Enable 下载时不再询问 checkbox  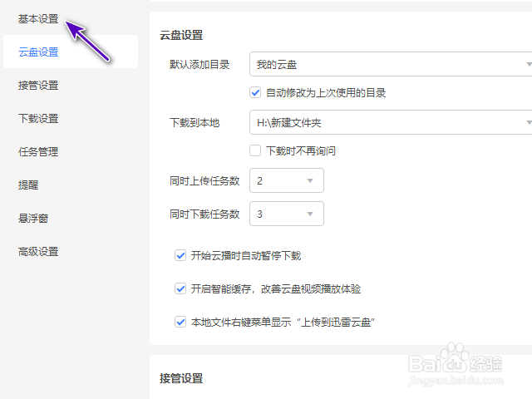tap(256, 150)
